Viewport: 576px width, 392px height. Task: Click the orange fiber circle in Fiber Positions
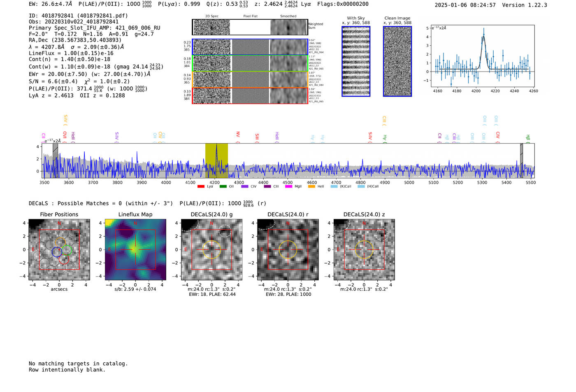click(x=60, y=243)
